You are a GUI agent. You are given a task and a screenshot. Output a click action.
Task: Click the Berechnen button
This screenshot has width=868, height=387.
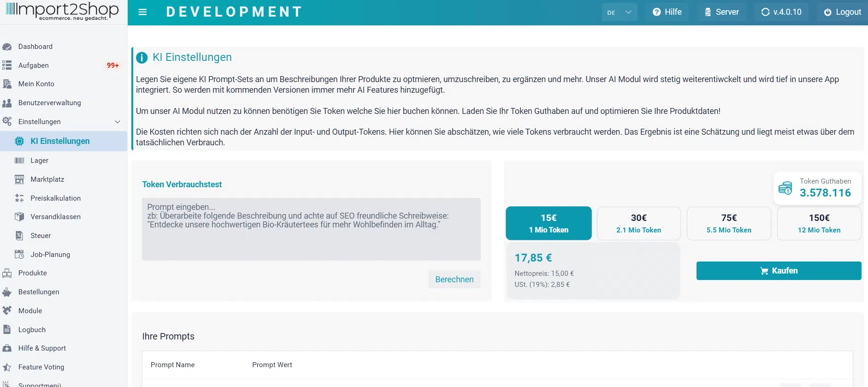pyautogui.click(x=454, y=280)
